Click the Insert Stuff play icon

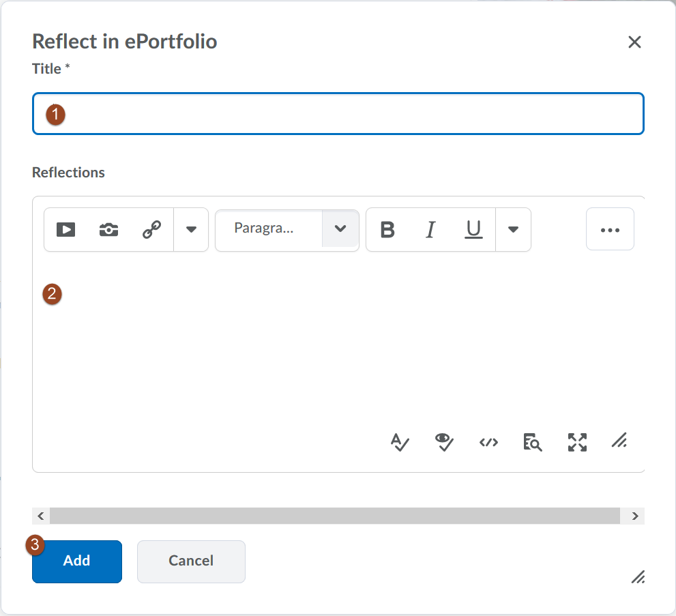tap(65, 230)
